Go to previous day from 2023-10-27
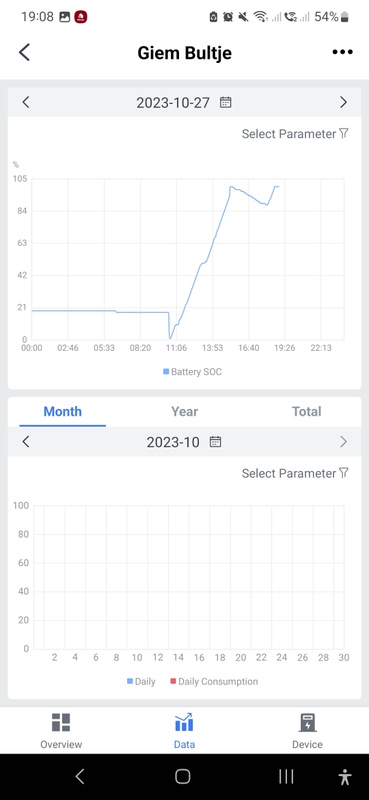The image size is (369, 800). click(x=26, y=103)
